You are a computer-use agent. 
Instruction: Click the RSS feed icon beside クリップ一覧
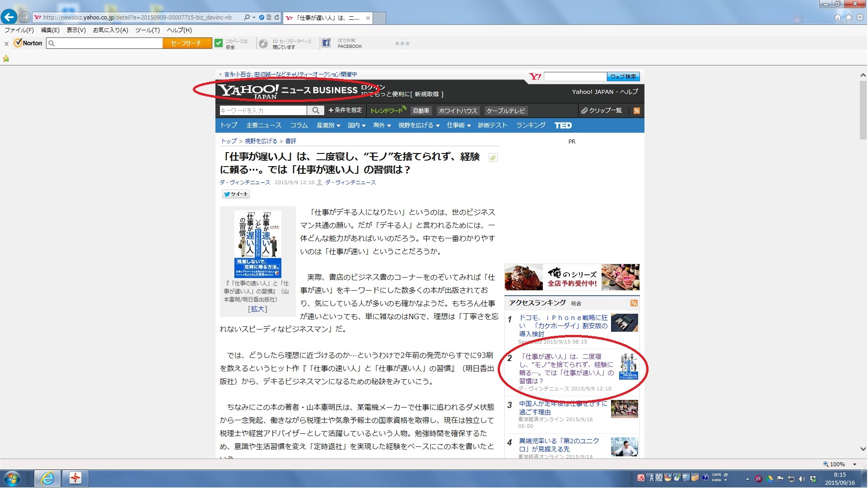pos(637,111)
